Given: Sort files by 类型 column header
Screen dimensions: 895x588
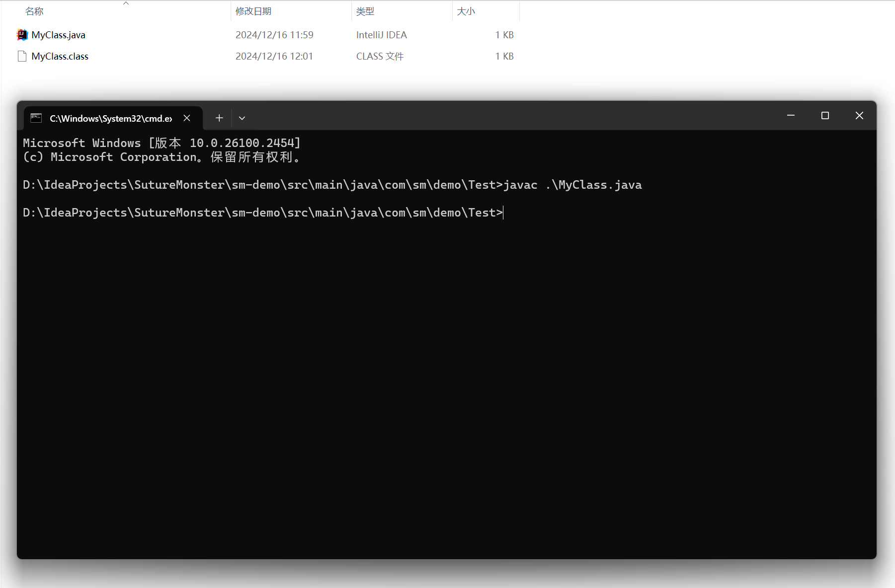Looking at the screenshot, I should click(365, 11).
